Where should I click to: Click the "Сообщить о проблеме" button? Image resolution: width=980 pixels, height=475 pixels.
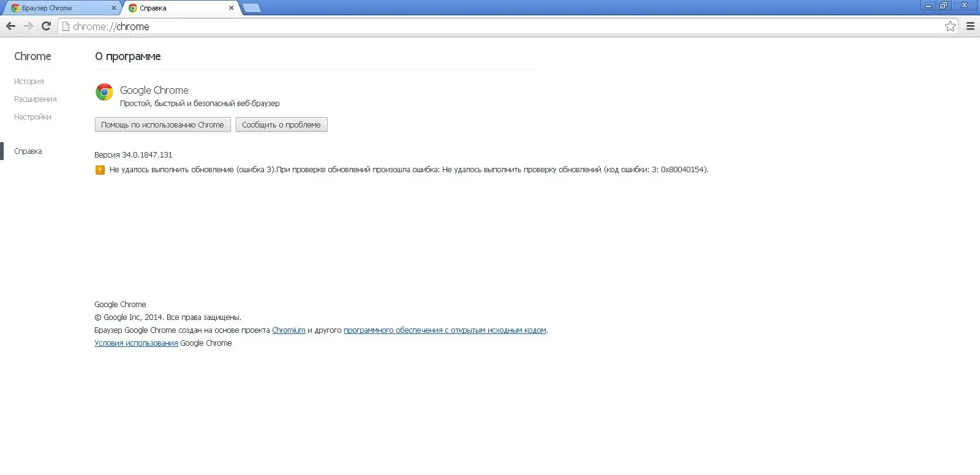point(281,124)
